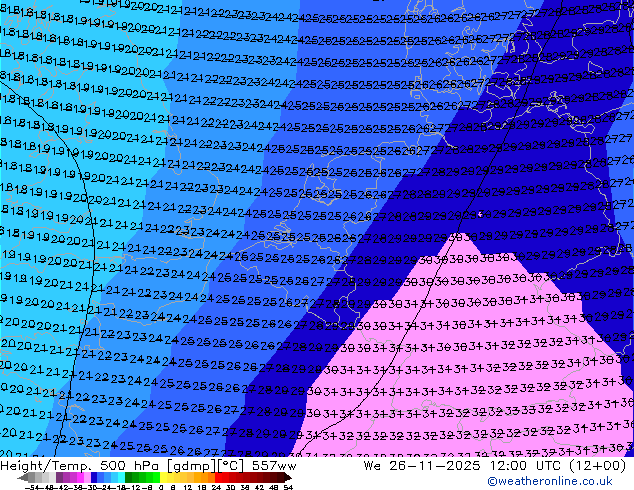
Task: Click the 'We 26-11-2025' date text
Action: [423, 466]
